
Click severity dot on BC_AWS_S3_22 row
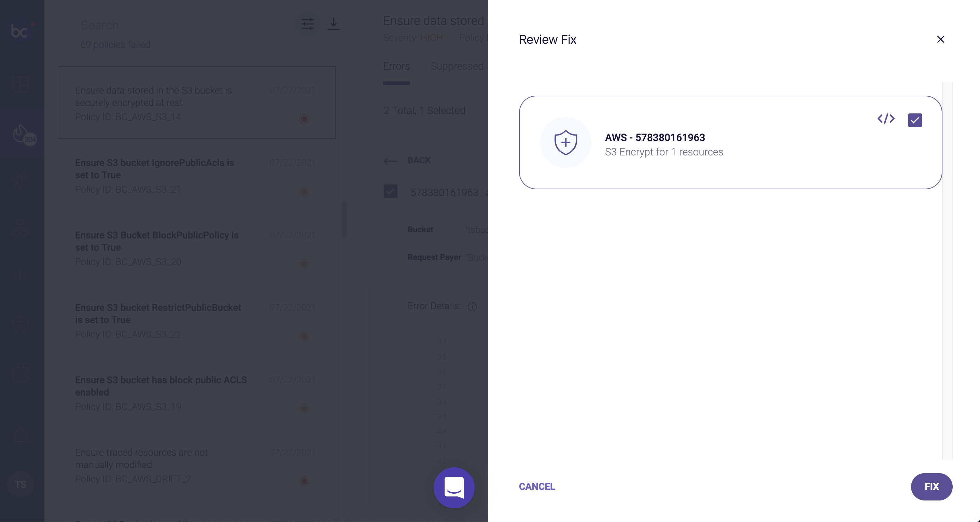tap(304, 336)
